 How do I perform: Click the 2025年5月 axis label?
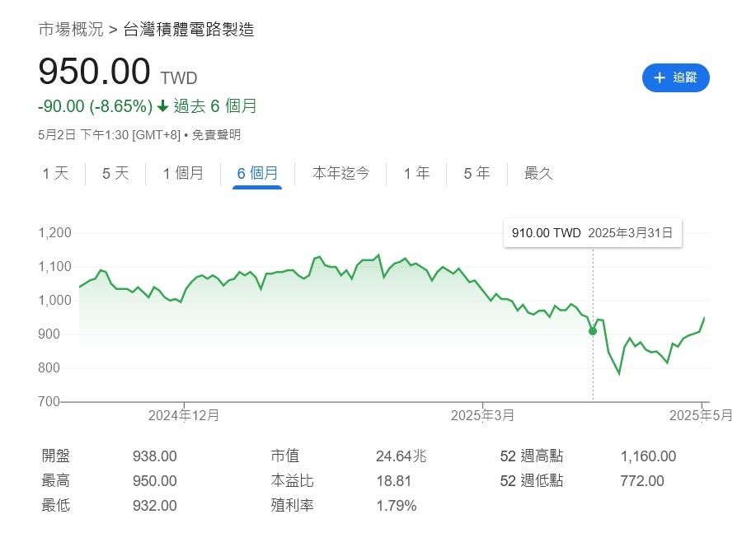[x=701, y=415]
